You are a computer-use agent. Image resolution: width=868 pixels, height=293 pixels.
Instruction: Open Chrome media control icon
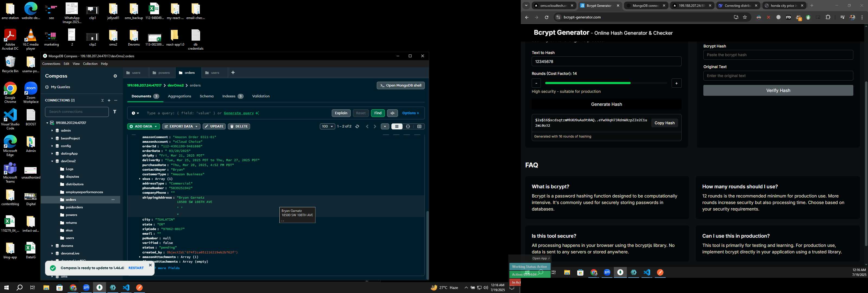(842, 17)
